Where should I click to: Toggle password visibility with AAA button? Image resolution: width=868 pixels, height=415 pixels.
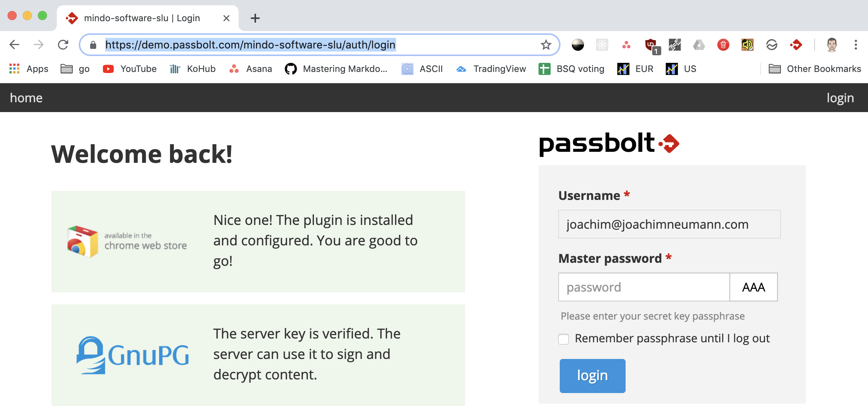pos(753,287)
